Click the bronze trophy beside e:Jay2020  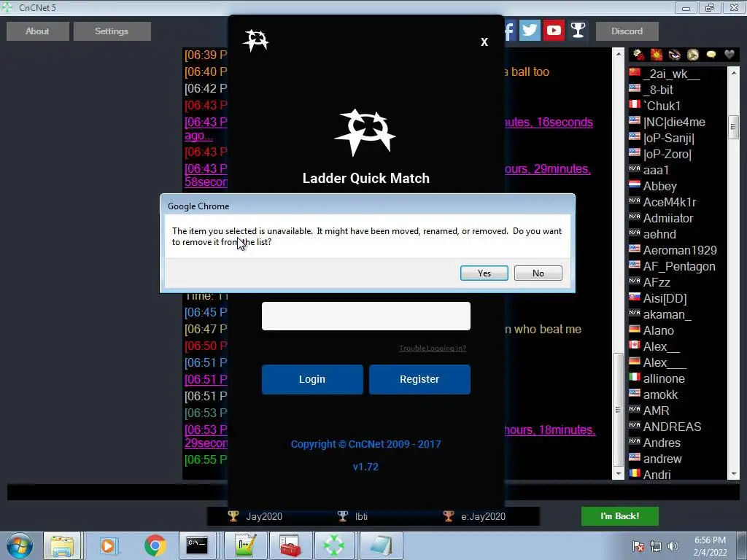[449, 516]
